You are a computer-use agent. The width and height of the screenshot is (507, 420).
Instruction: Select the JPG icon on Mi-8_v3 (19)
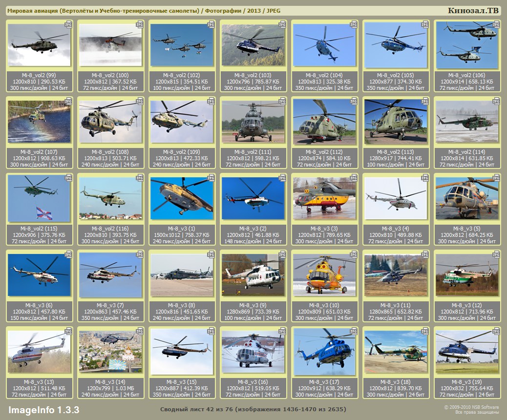[x=496, y=331]
